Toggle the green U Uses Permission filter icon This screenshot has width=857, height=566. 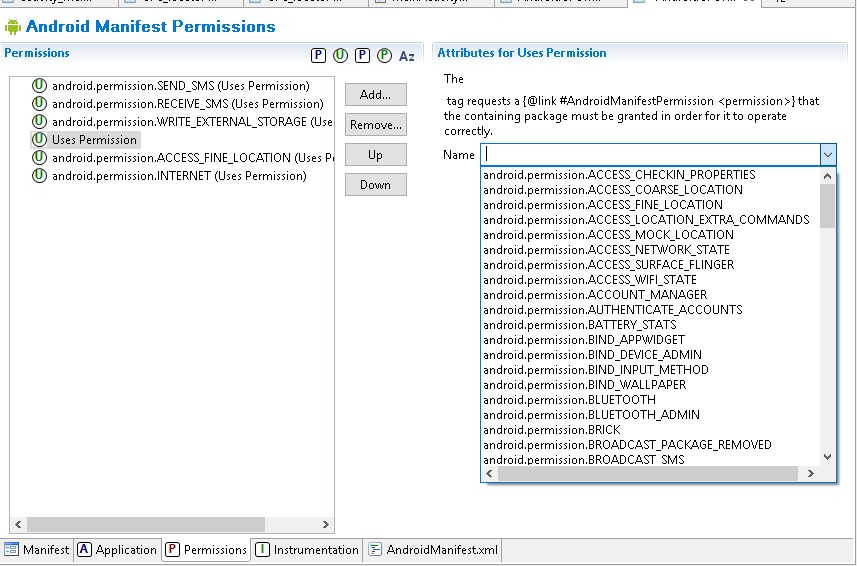pos(340,55)
